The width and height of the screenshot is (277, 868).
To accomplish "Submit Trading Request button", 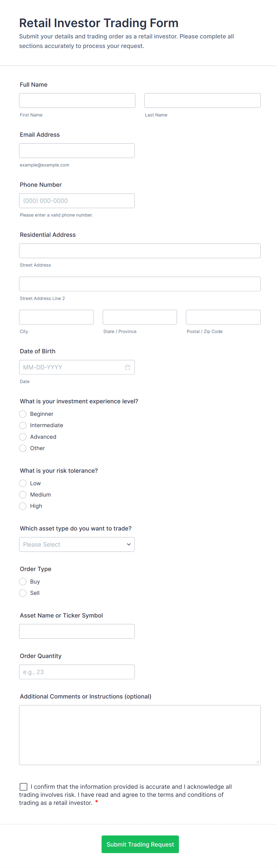I will 140,844.
